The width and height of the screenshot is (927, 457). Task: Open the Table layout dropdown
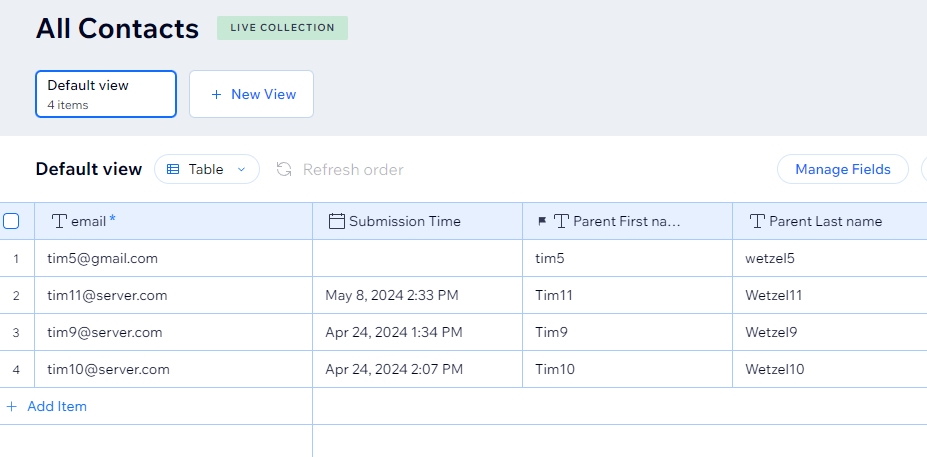tap(207, 170)
